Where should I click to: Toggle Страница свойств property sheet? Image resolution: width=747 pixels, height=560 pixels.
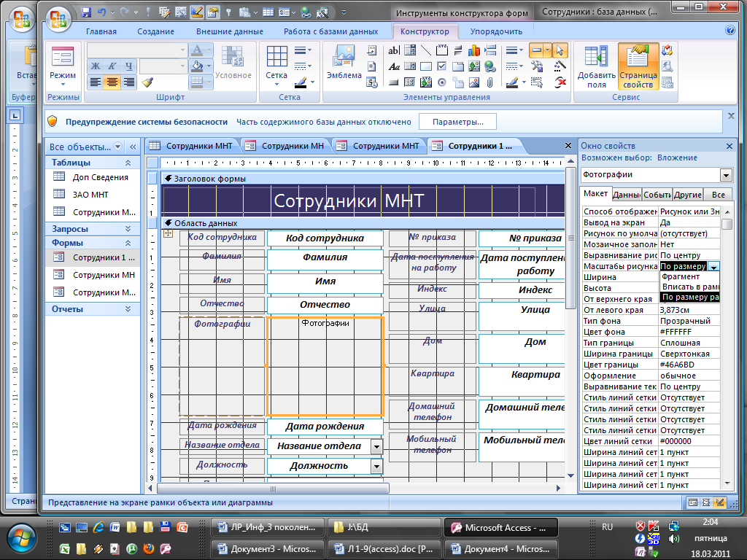pyautogui.click(x=638, y=66)
